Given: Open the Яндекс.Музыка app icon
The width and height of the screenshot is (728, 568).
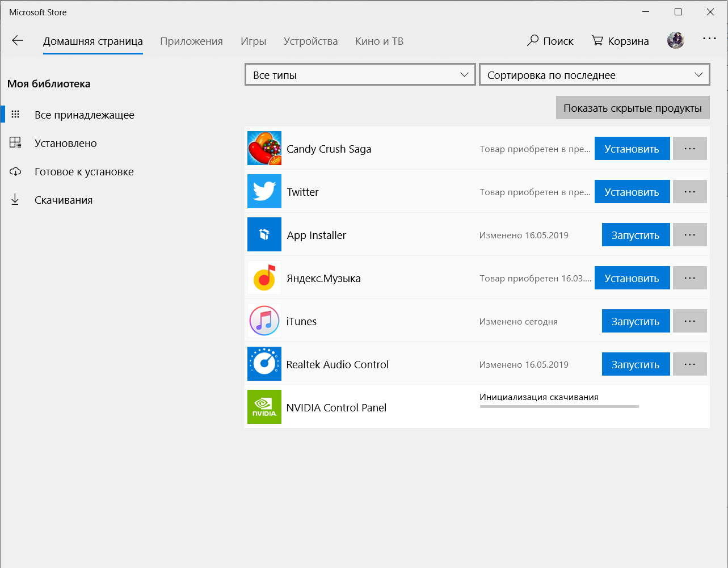Looking at the screenshot, I should [264, 277].
